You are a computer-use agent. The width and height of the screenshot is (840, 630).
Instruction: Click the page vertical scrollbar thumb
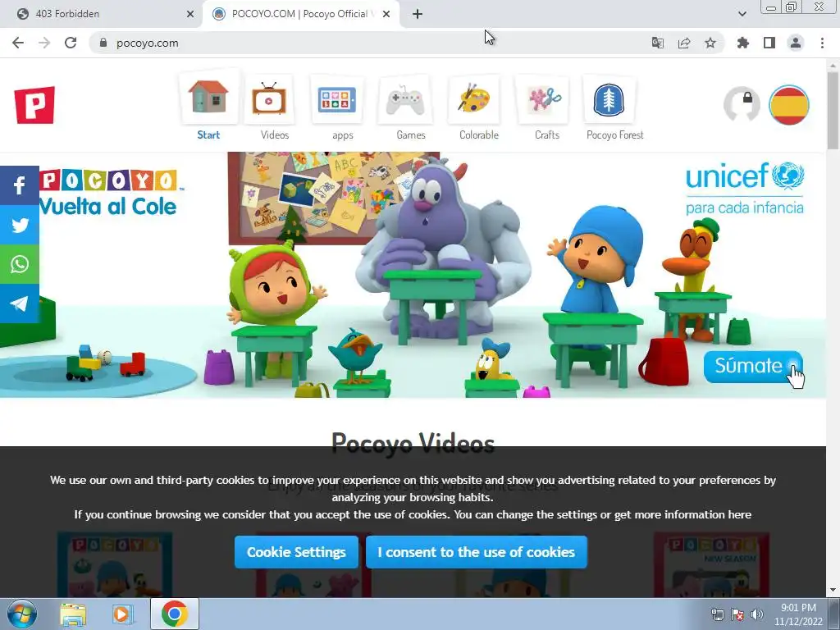pos(833,111)
